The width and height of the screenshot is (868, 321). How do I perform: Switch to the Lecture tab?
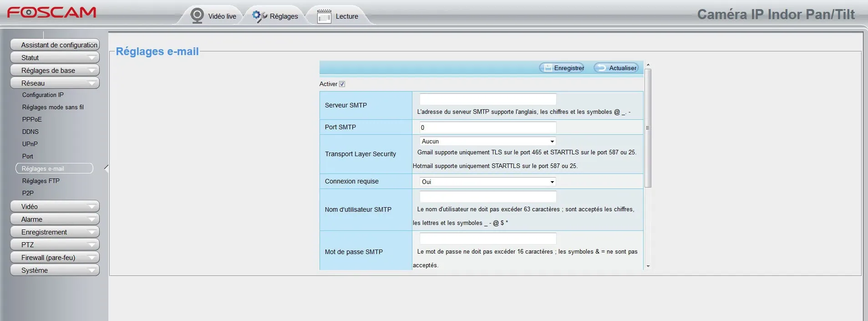coord(346,16)
